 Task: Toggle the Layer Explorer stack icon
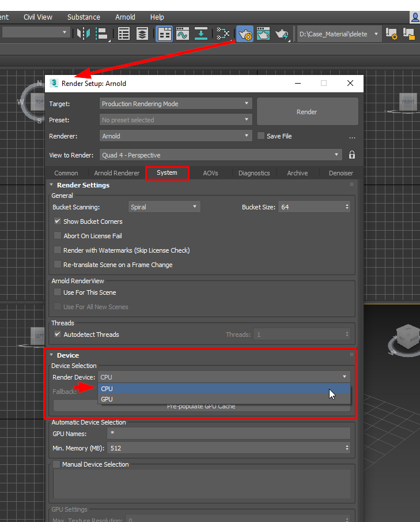pos(142,33)
